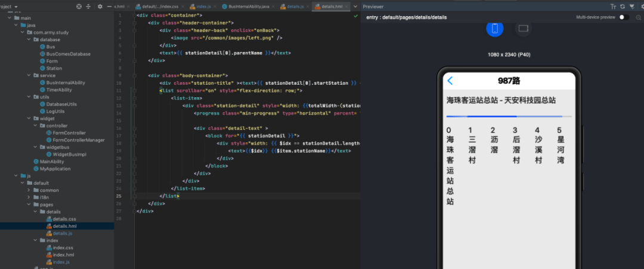
Task: Select the com.army.study package in tree
Action: [x=51, y=32]
